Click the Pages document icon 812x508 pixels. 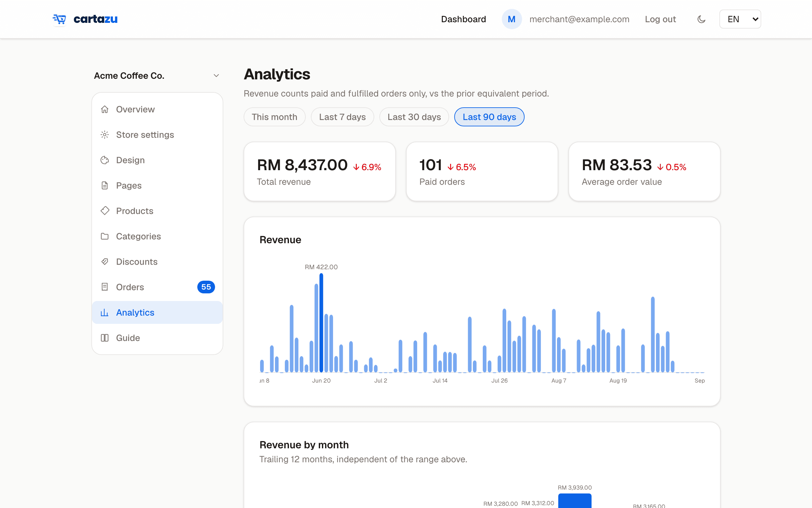[105, 185]
